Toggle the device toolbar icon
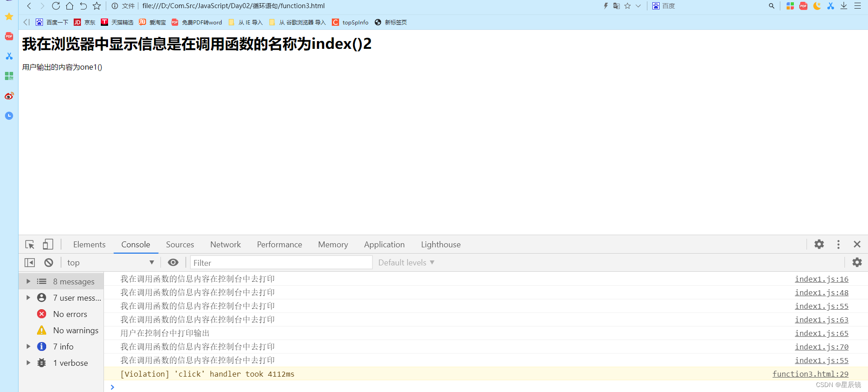Screen dimensions: 868x392 [x=48, y=245]
